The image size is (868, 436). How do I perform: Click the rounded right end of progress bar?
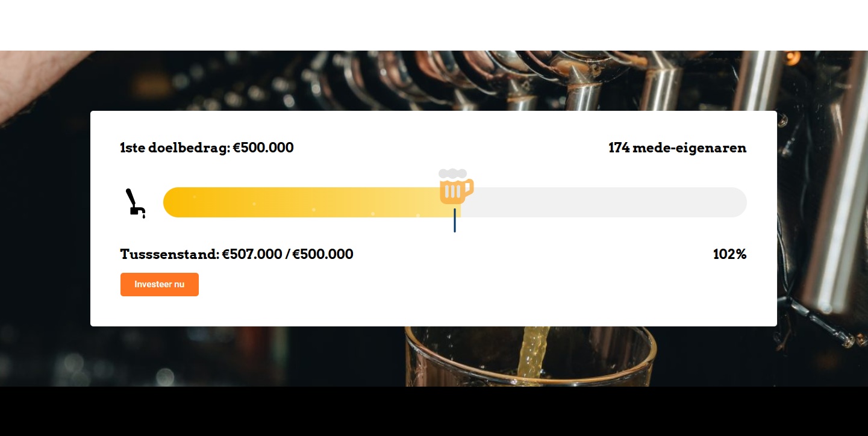(x=738, y=202)
